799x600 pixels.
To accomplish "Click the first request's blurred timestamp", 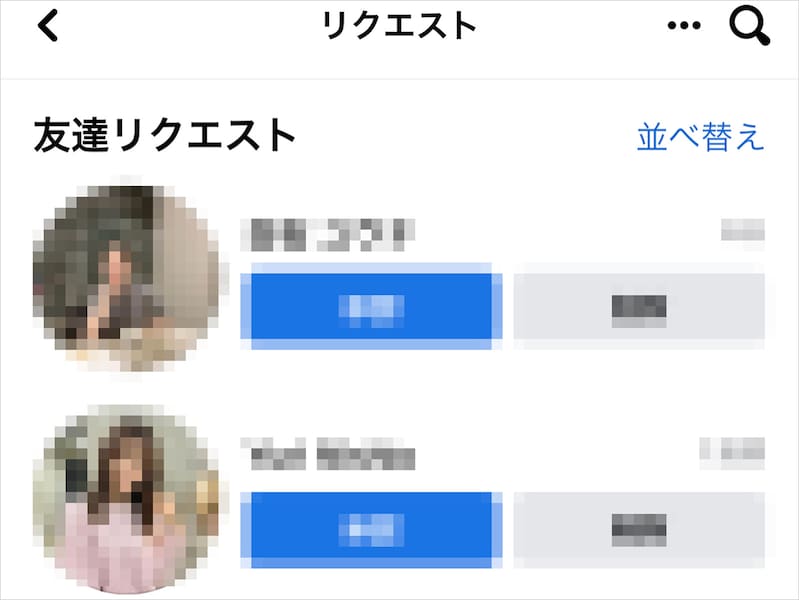I will [743, 229].
